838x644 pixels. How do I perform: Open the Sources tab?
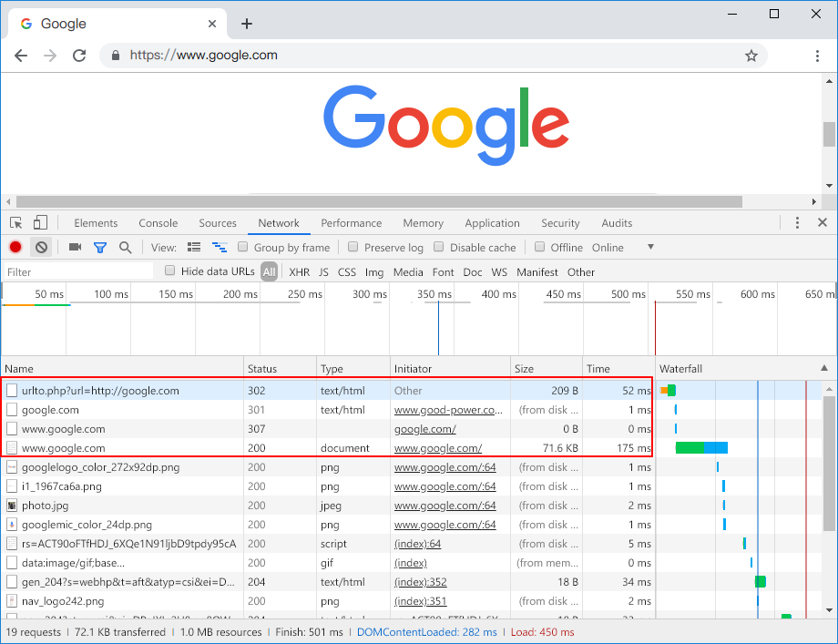(x=218, y=223)
